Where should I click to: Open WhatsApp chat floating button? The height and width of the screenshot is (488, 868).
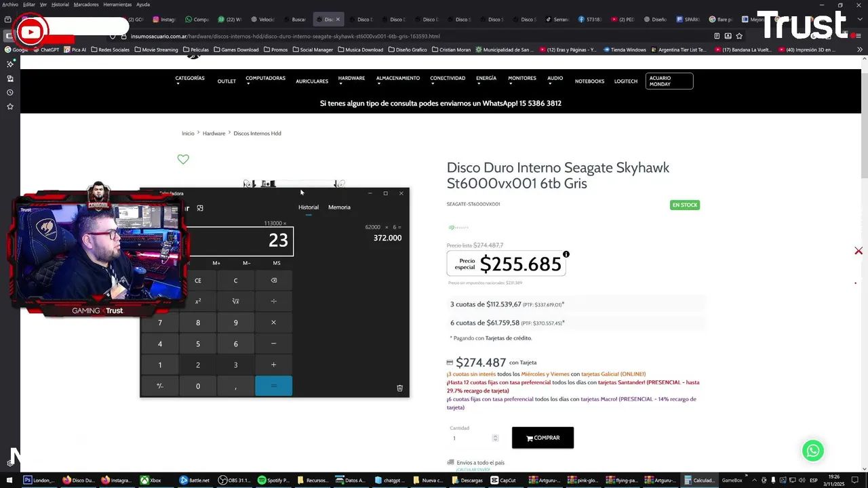click(812, 451)
